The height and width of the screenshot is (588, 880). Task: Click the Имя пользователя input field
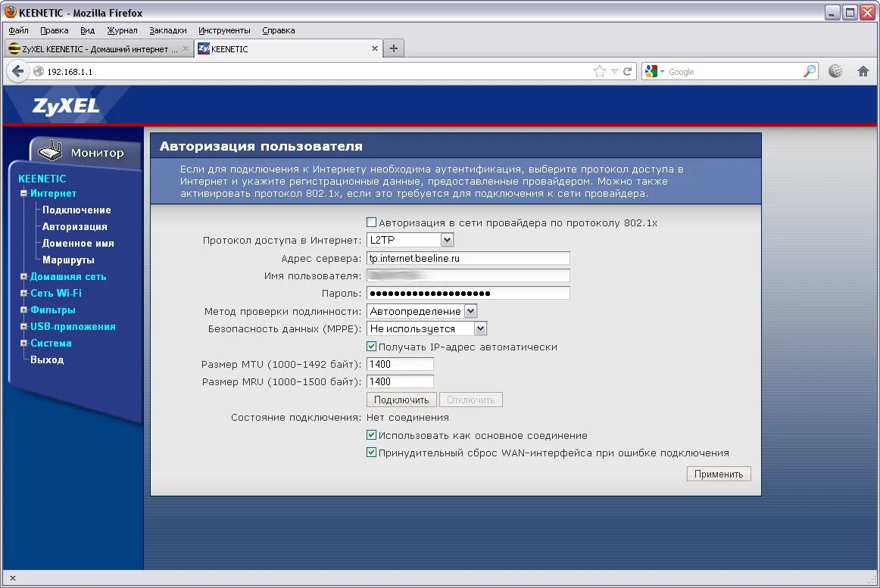tap(468, 275)
